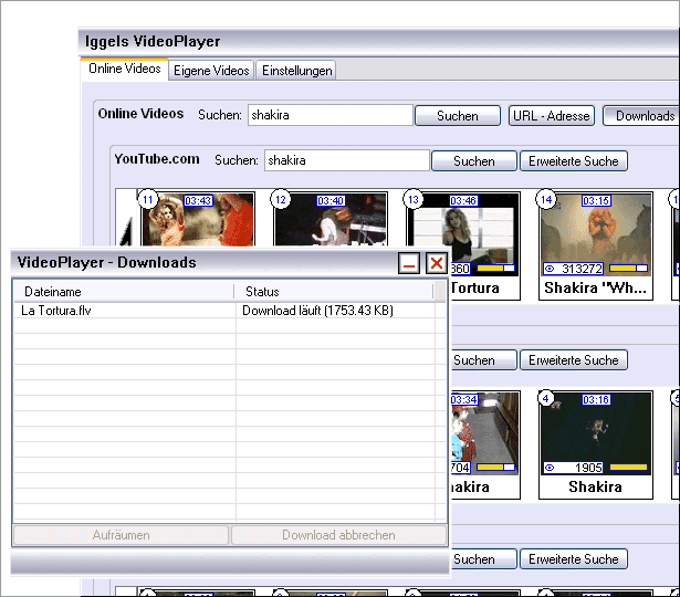This screenshot has width=680, height=597.
Task: Open the Einstellungen tab
Action: [297, 71]
